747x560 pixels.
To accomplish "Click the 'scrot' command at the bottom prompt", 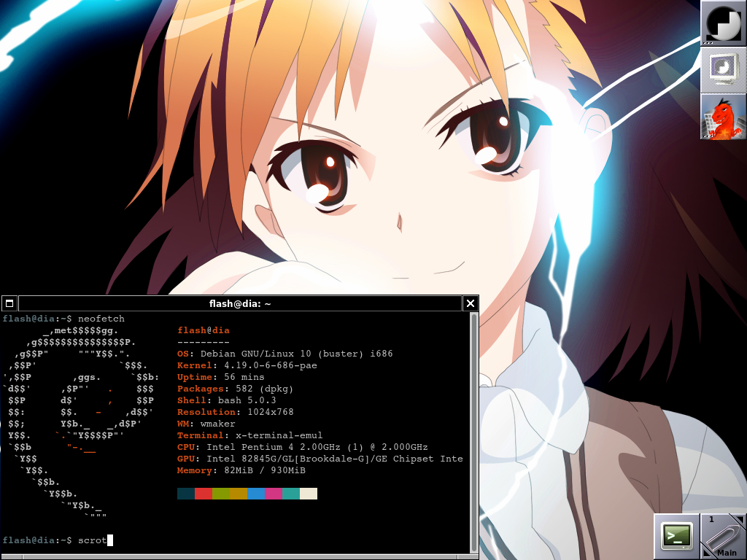I will tap(93, 540).
